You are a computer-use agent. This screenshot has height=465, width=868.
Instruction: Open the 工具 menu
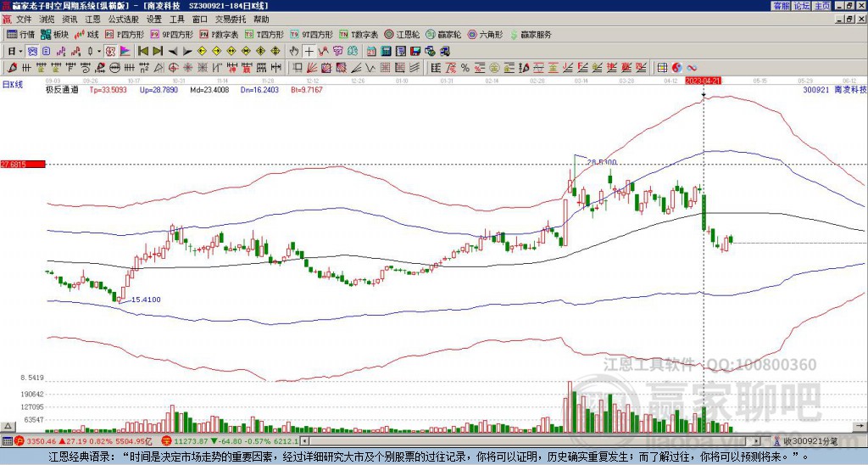pyautogui.click(x=176, y=20)
